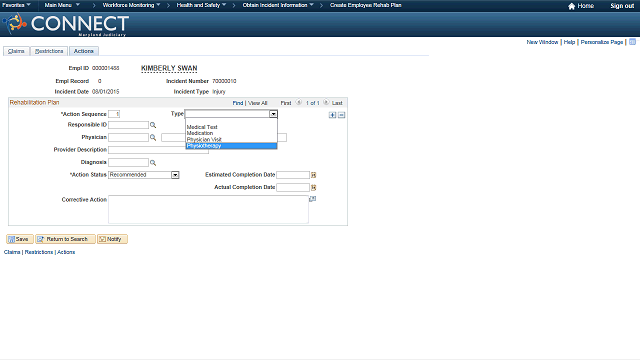The image size is (640, 360).
Task: Click the bottom Claims link
Action: (12, 252)
